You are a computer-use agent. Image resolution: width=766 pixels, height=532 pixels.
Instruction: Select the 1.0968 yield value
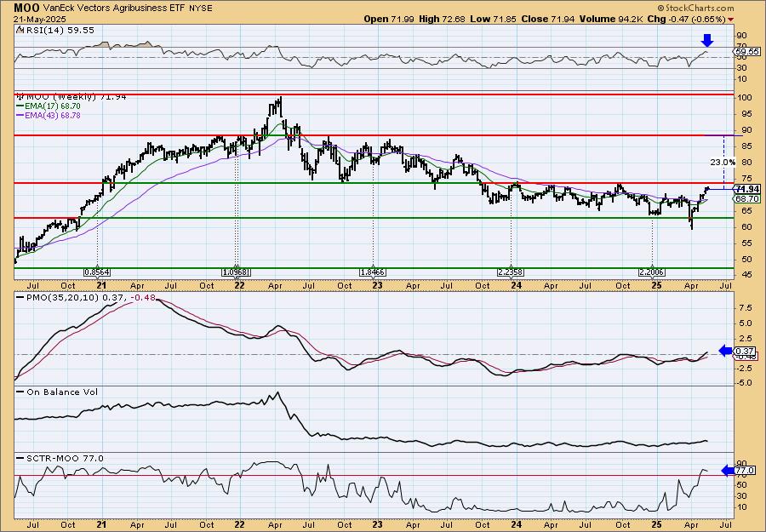click(x=236, y=272)
